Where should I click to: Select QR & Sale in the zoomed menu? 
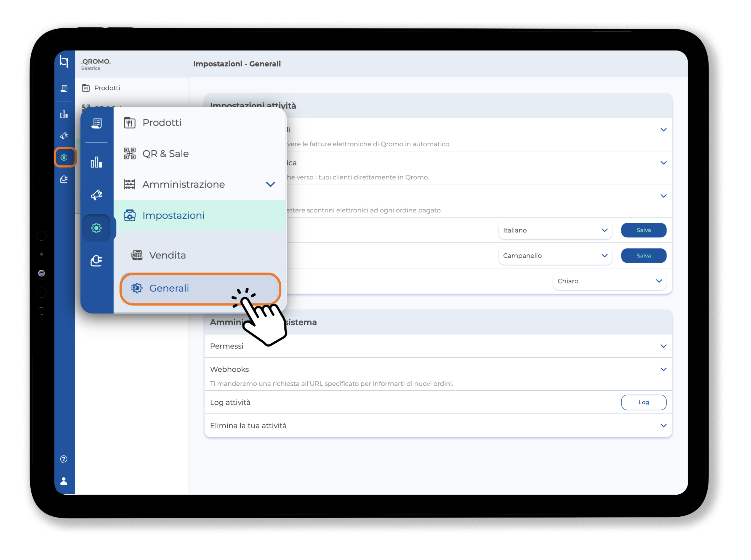click(200, 154)
